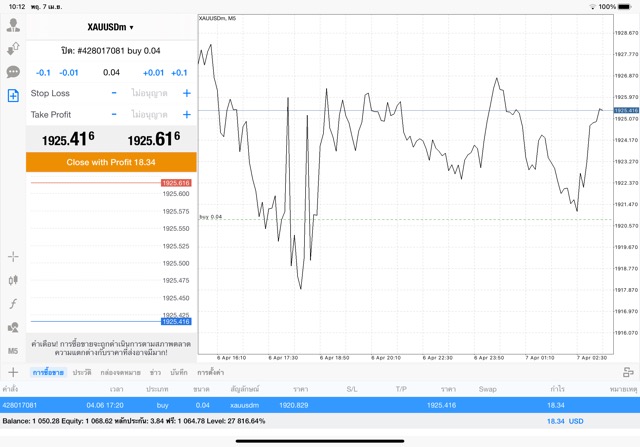Expand the XAUUSDm symbol dropdown
Viewport: 640px width, 447px height.
point(110,27)
